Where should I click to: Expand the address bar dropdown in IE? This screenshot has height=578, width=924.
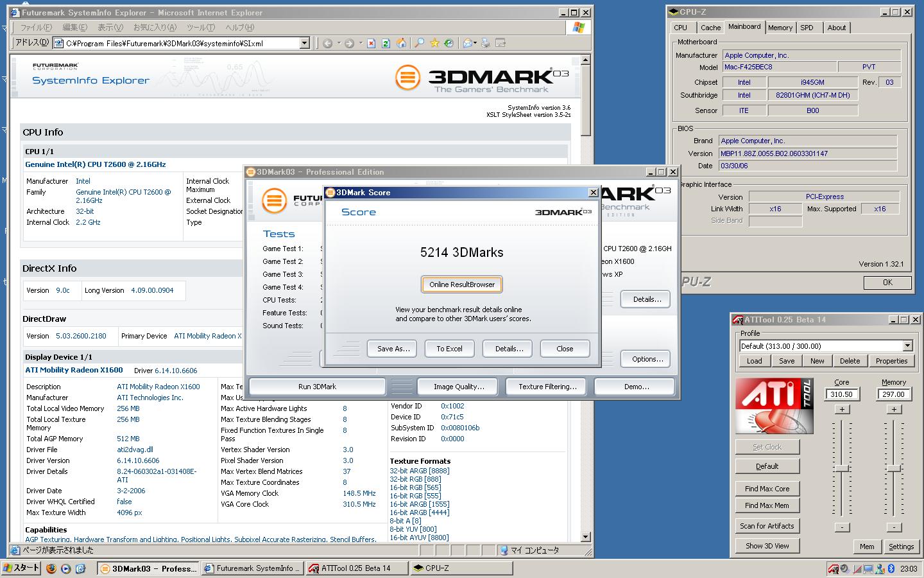point(305,43)
